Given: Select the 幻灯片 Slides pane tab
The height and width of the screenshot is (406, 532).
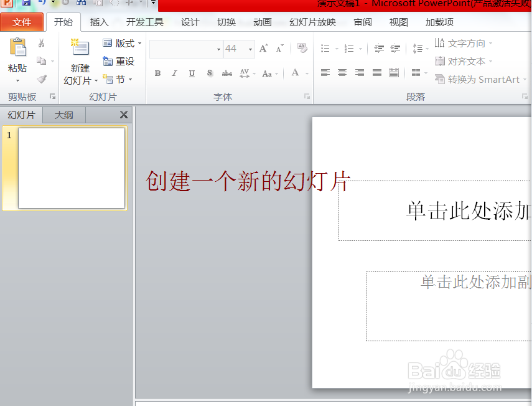Looking at the screenshot, I should pos(21,115).
